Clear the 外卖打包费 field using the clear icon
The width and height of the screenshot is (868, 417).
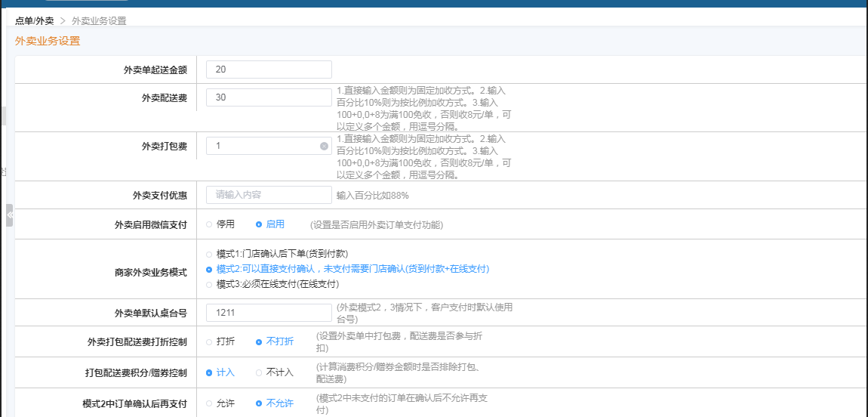[x=324, y=146]
